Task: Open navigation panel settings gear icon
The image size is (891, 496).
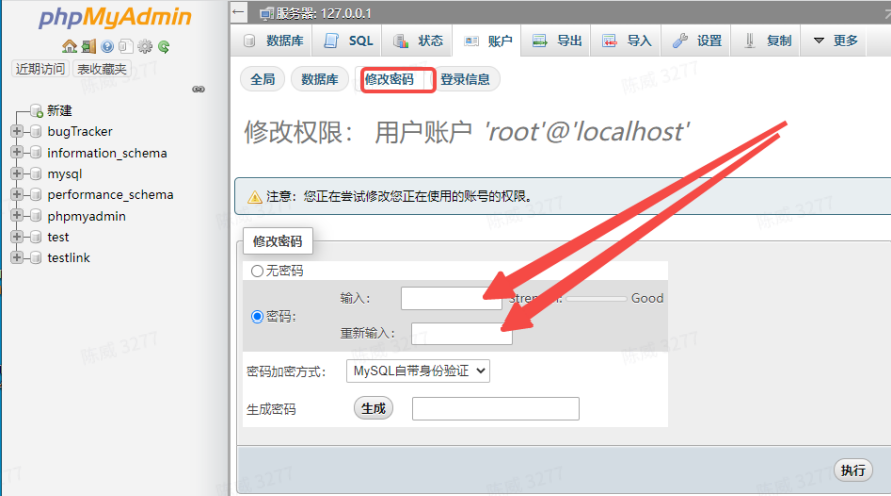Action: click(145, 46)
